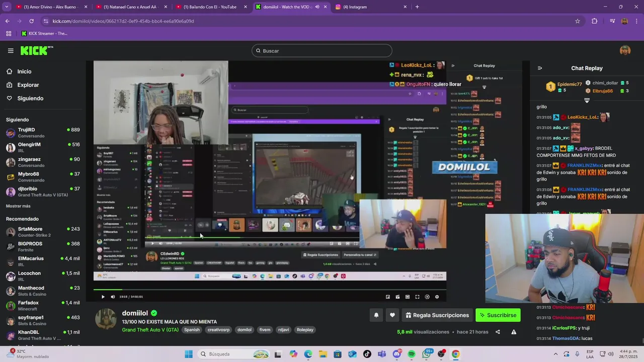This screenshot has height=362, width=644.
Task: Open Explorar in the sidebar
Action: coord(23,85)
